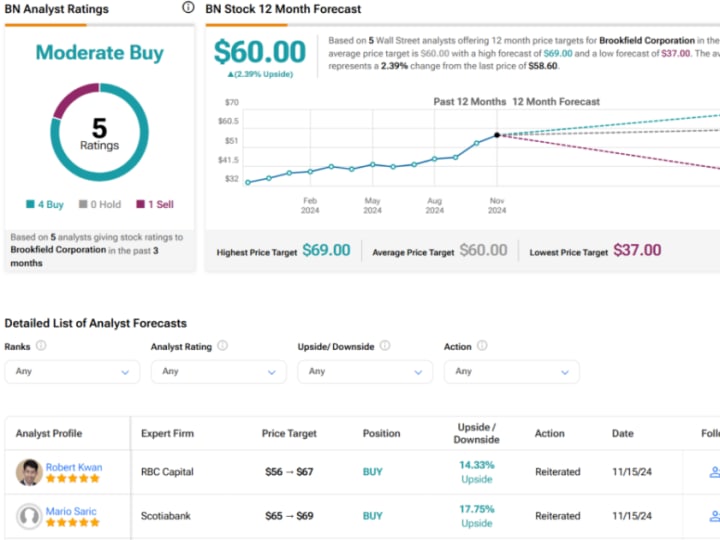Select the Upside / Downside column header
The height and width of the screenshot is (540, 720).
(476, 433)
